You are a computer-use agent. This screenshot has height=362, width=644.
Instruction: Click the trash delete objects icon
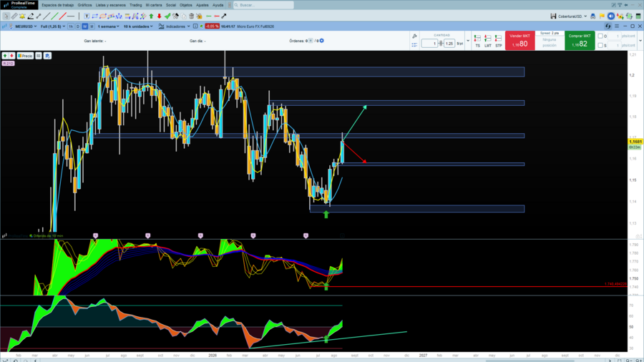click(191, 16)
